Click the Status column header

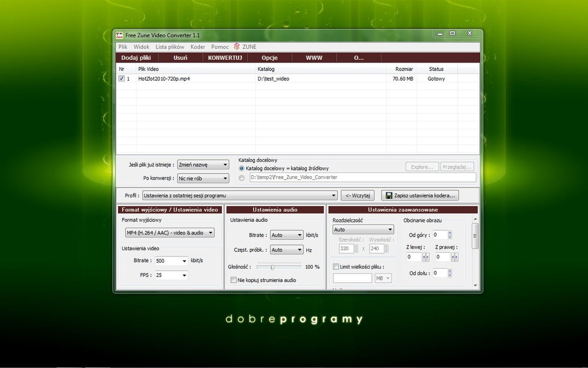436,69
